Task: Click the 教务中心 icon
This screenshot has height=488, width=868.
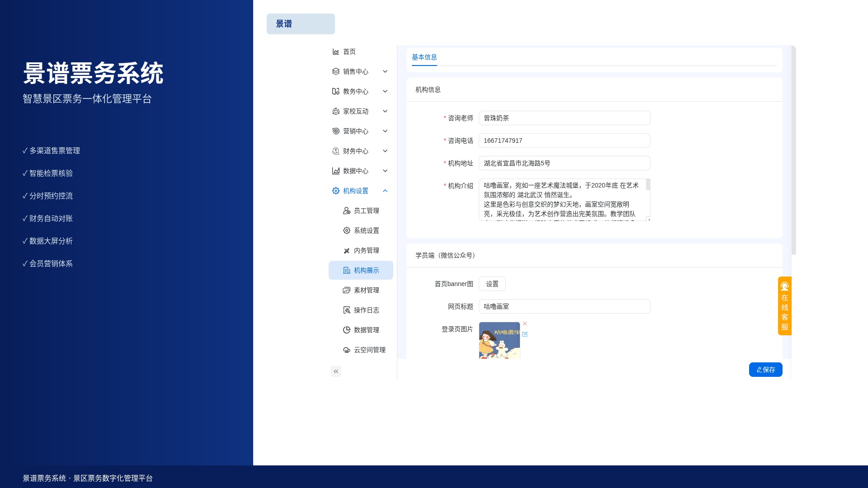Action: click(336, 91)
